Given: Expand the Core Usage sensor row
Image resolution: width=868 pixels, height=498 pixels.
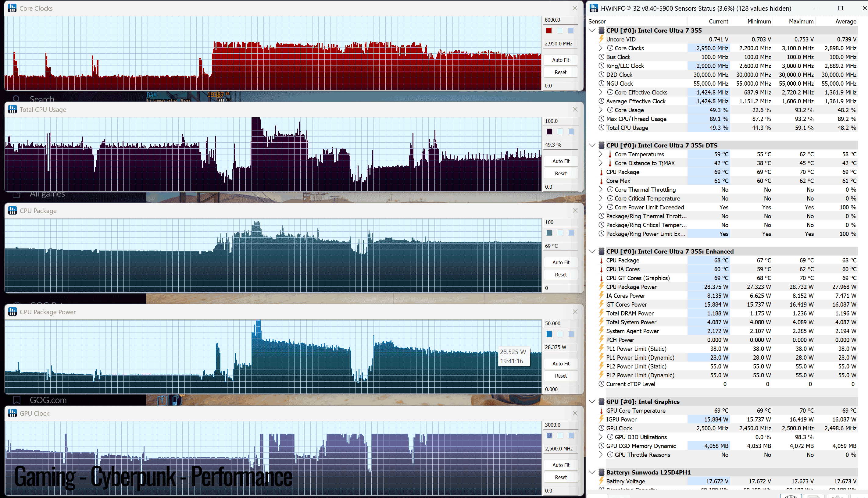Looking at the screenshot, I should 601,110.
